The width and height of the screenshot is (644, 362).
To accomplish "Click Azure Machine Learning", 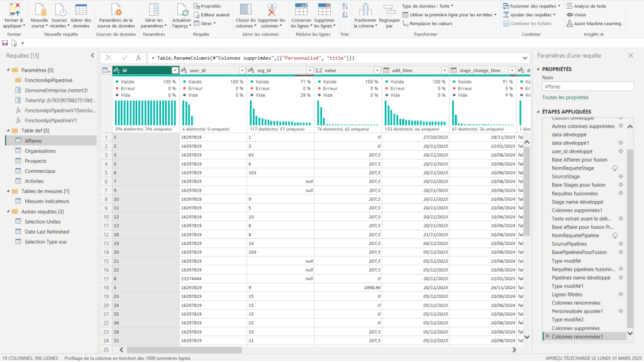I will (594, 24).
